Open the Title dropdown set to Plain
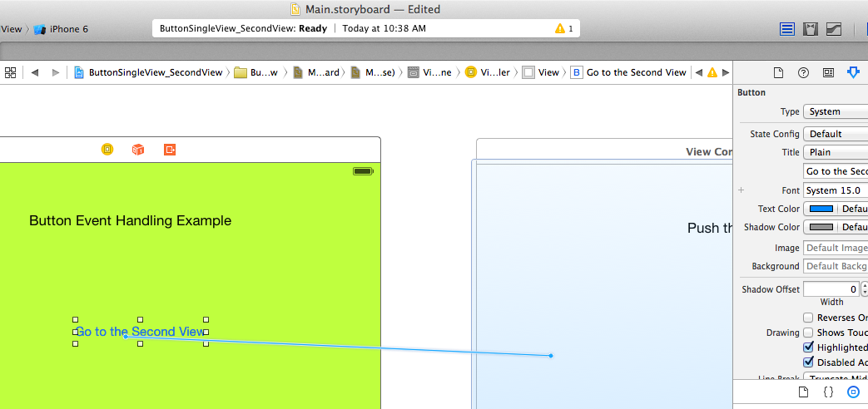The image size is (868, 409). click(x=835, y=152)
